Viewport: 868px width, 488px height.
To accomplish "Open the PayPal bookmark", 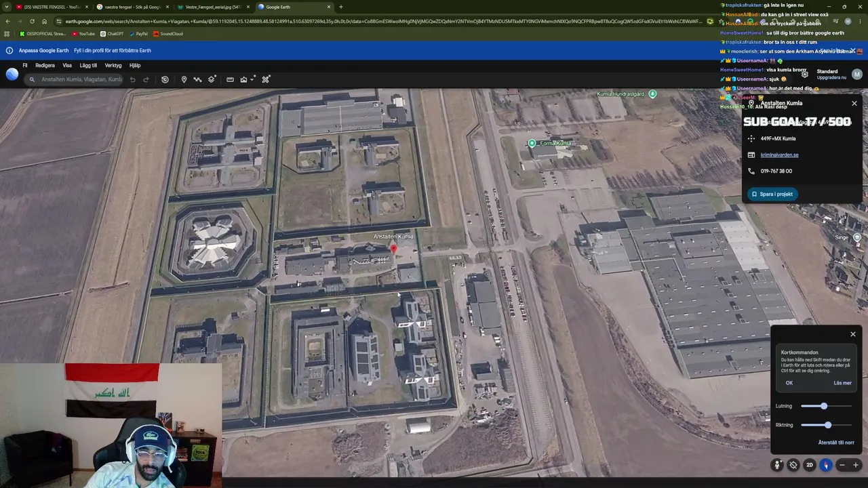I will click(x=138, y=34).
